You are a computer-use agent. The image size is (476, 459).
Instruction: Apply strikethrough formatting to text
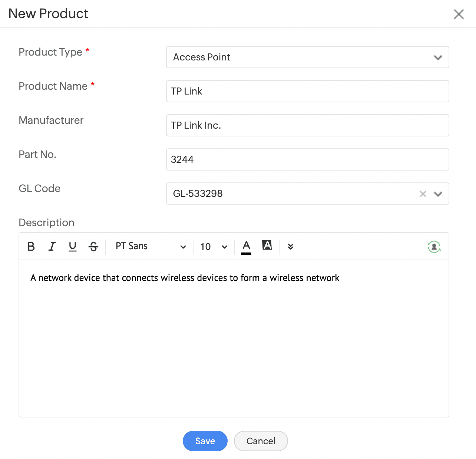pos(93,247)
